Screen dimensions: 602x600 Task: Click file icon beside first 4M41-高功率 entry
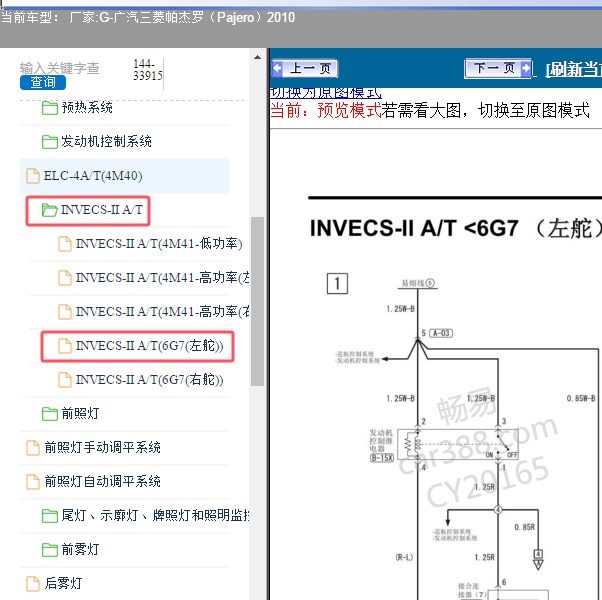[x=65, y=278]
